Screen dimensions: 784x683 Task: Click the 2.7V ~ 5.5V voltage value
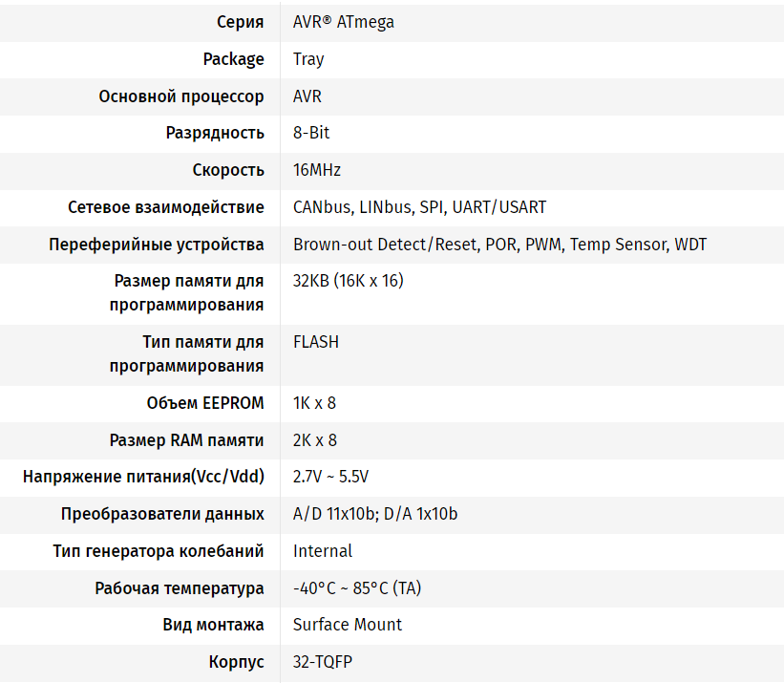coord(330,477)
